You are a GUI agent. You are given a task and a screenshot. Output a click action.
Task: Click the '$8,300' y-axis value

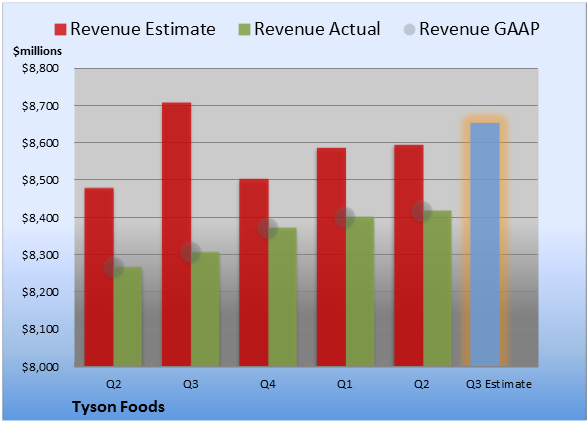coord(40,255)
